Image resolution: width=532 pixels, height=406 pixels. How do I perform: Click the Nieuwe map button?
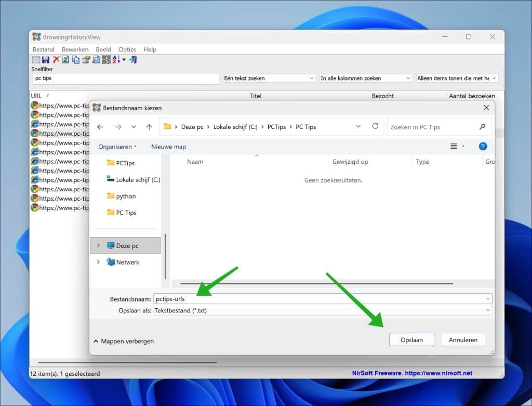coord(169,147)
